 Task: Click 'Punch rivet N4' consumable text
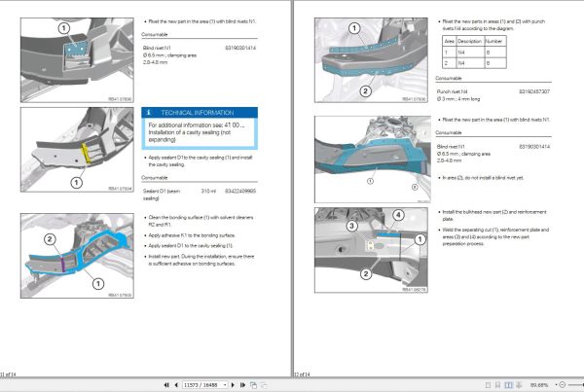pyautogui.click(x=453, y=91)
